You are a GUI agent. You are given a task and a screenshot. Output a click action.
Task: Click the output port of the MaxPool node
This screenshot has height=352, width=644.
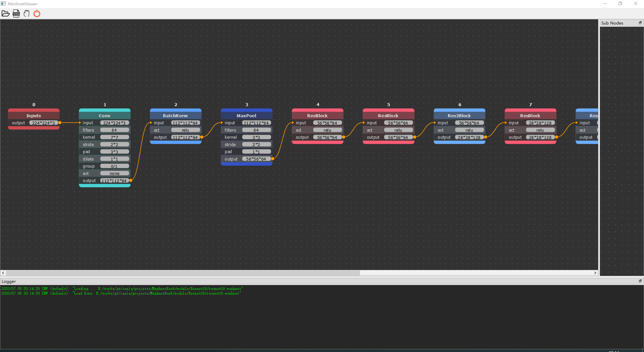273,159
